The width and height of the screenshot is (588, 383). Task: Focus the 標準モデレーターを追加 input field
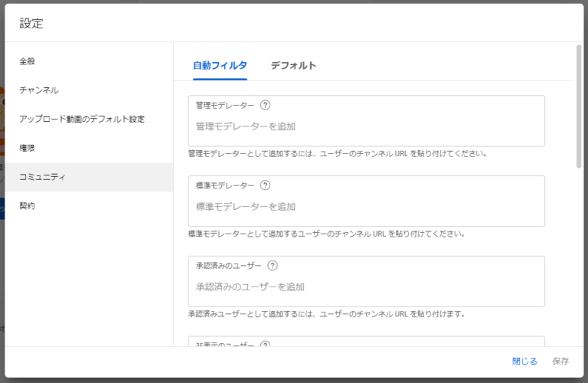366,207
